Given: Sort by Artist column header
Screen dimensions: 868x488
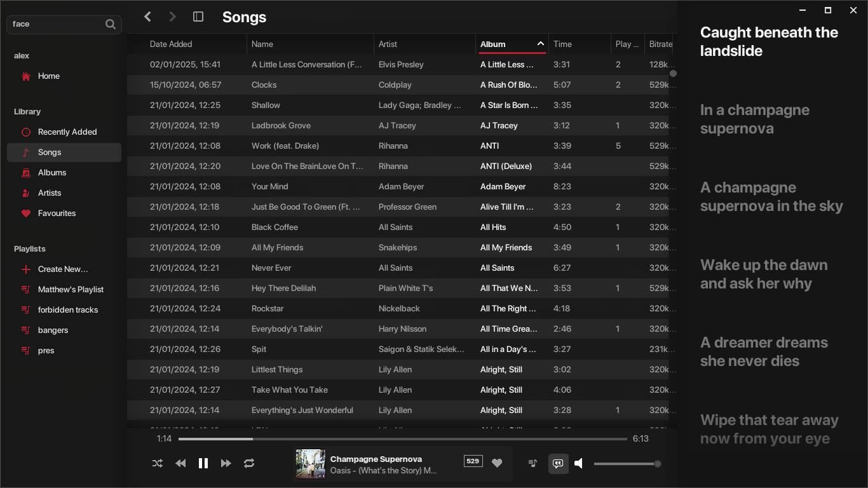Looking at the screenshot, I should (x=388, y=44).
